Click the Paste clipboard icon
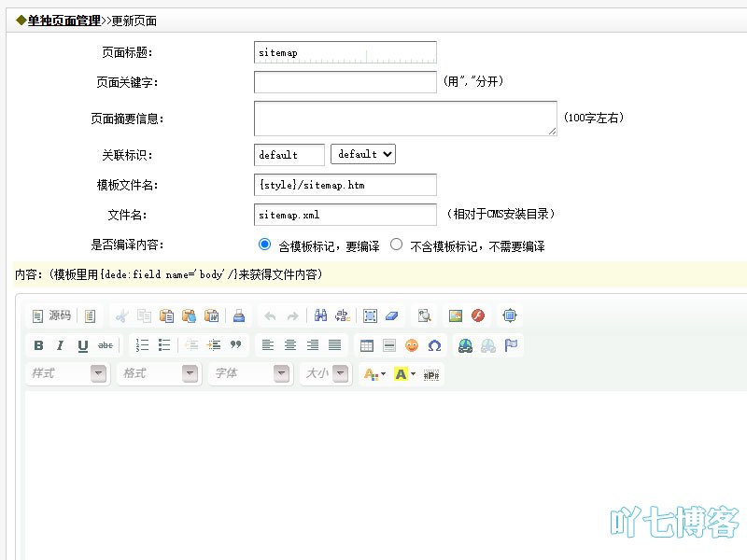 pos(166,315)
